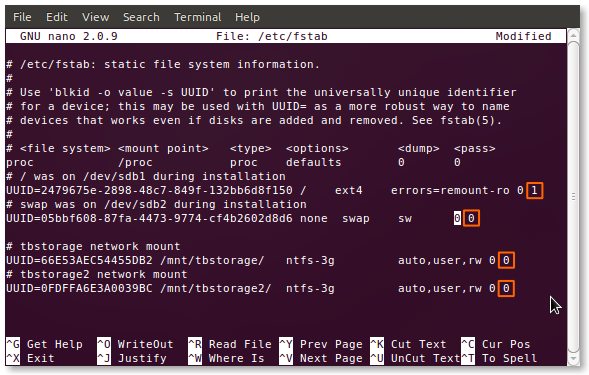Click the scrollbar up arrow

tap(573, 36)
